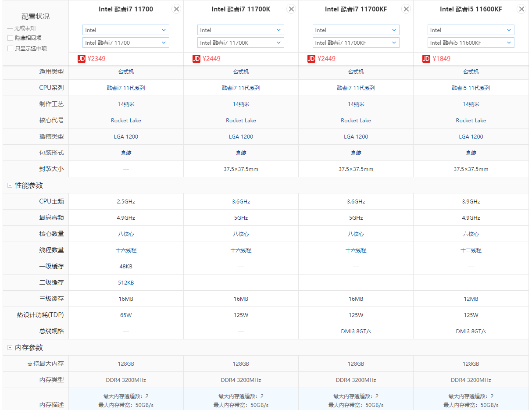532x410 pixels.
Task: Click Intel 酷睿i7 11700KF title heading
Action: pyautogui.click(x=356, y=9)
